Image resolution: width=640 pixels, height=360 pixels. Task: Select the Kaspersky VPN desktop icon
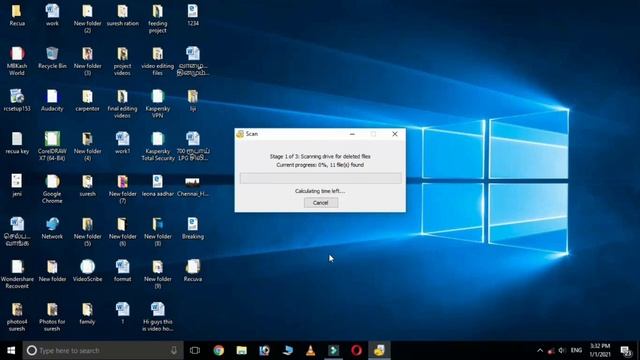(x=158, y=104)
